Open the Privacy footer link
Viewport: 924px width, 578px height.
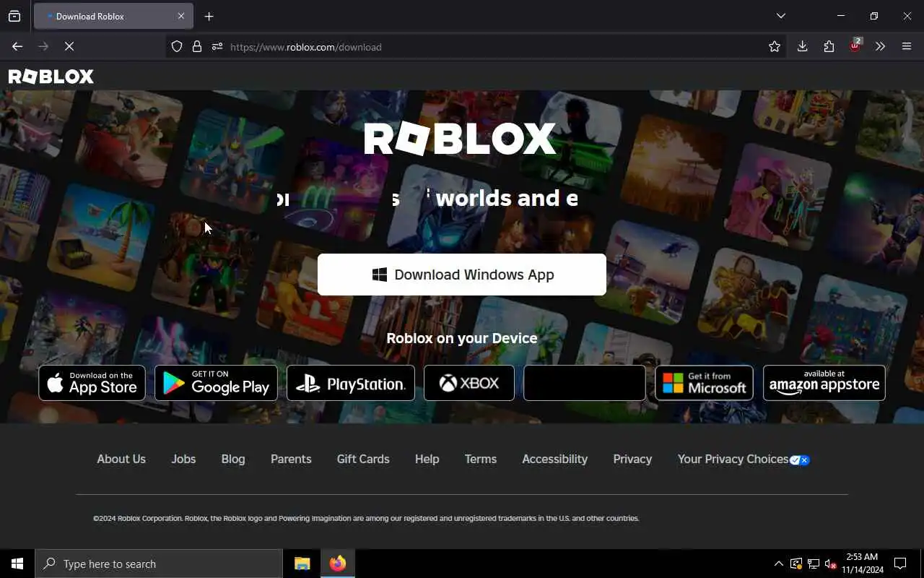point(632,460)
